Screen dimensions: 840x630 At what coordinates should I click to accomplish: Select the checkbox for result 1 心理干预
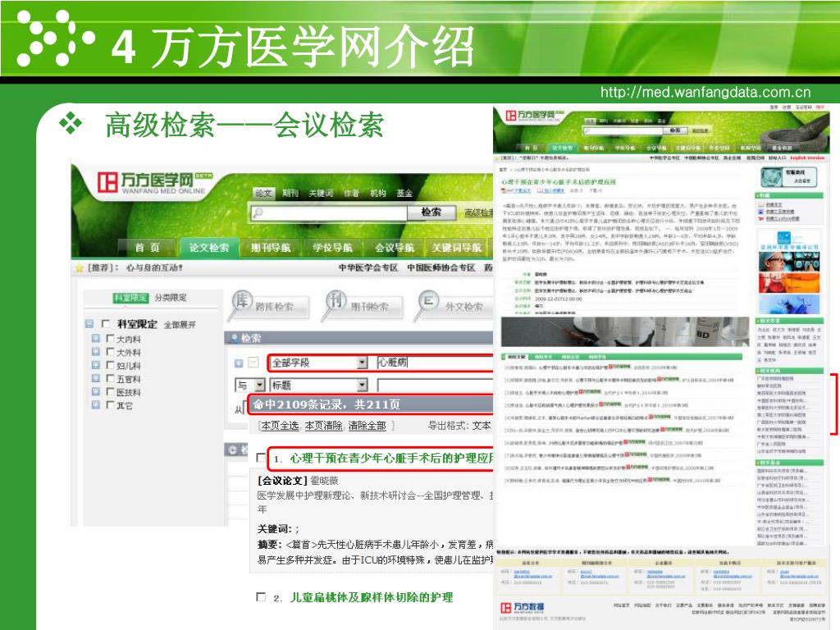tap(261, 458)
